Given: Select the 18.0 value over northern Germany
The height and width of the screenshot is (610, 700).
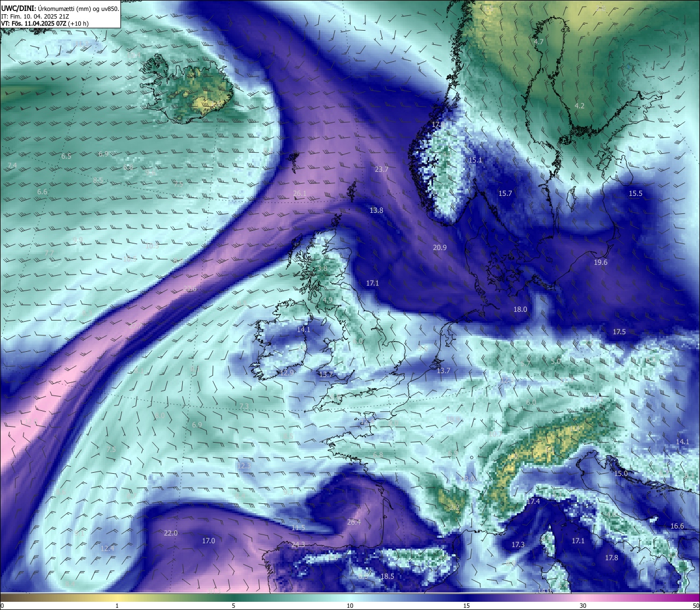Looking at the screenshot, I should click(520, 310).
